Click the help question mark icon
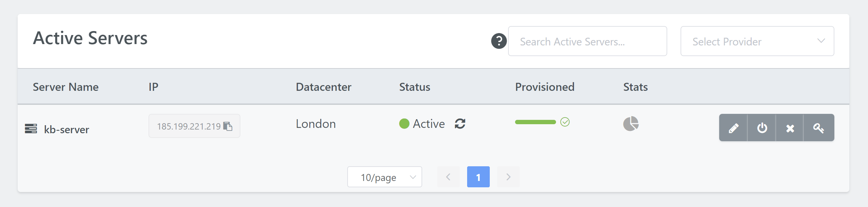Viewport: 868px width, 207px height. click(x=499, y=41)
